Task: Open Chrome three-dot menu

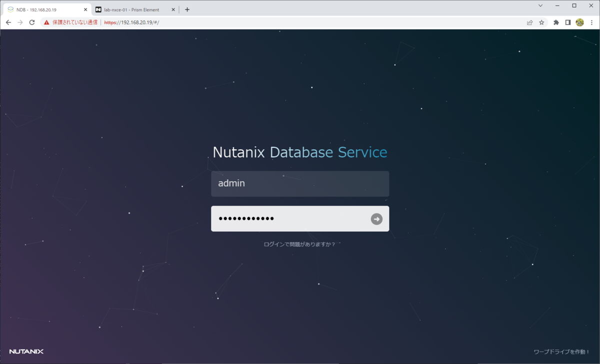Action: point(592,22)
